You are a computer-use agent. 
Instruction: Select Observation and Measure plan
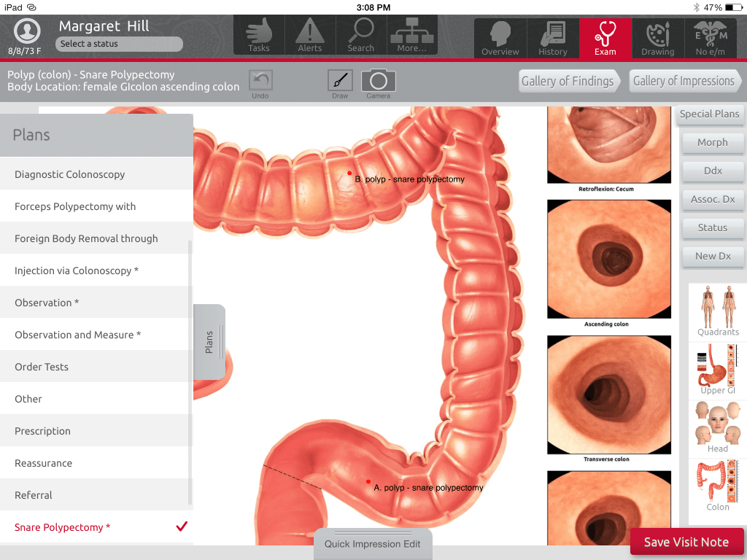(97, 335)
